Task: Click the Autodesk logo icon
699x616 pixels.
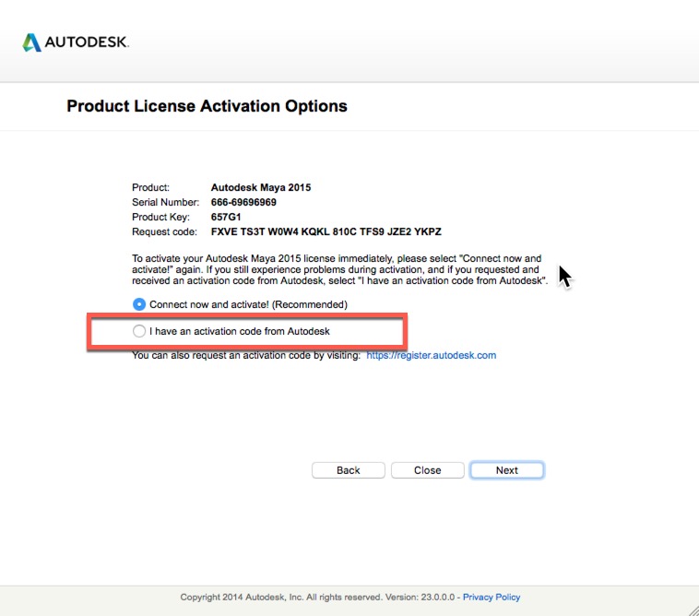Action: tap(31, 42)
